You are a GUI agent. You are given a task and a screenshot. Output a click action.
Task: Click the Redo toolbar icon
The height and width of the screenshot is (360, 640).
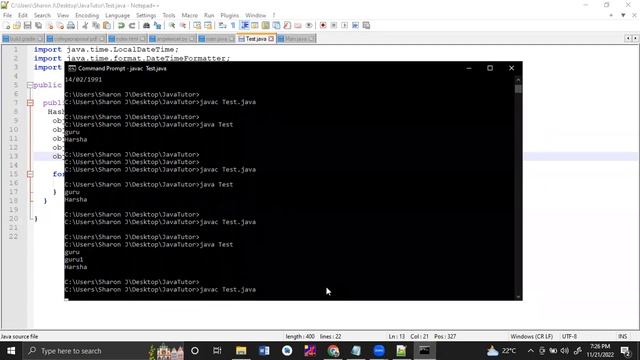point(132,25)
